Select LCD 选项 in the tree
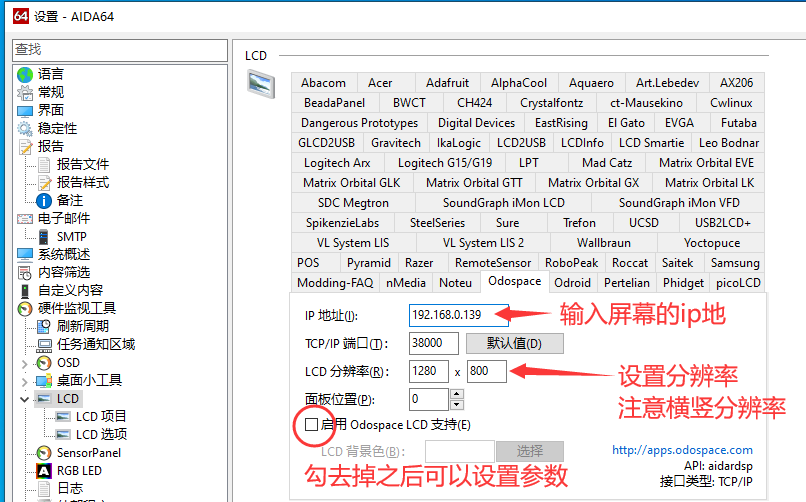Screen dimensions: 806x502 click(101, 435)
